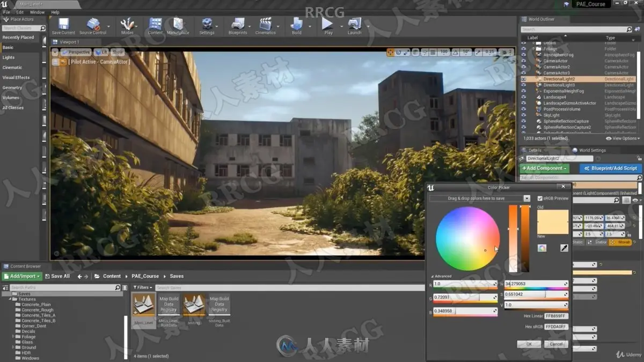Open the viewport options arrow dropdown
Screen dimensions: 644x362
point(55,52)
